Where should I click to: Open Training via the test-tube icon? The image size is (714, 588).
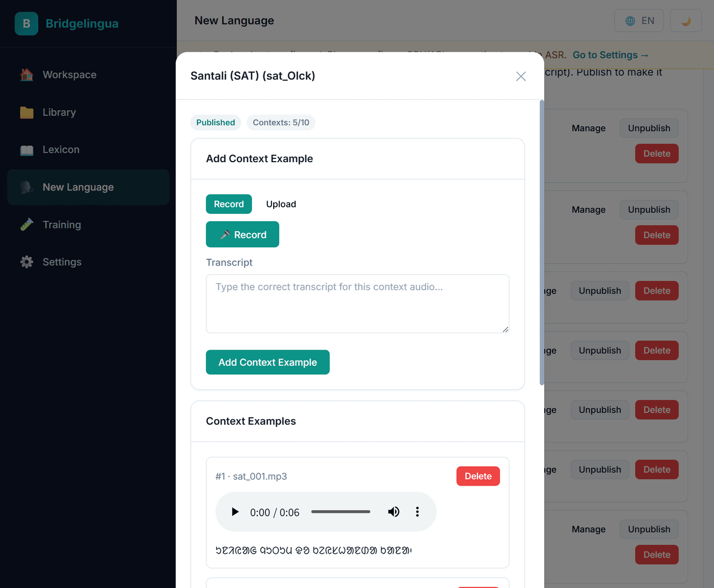(26, 224)
